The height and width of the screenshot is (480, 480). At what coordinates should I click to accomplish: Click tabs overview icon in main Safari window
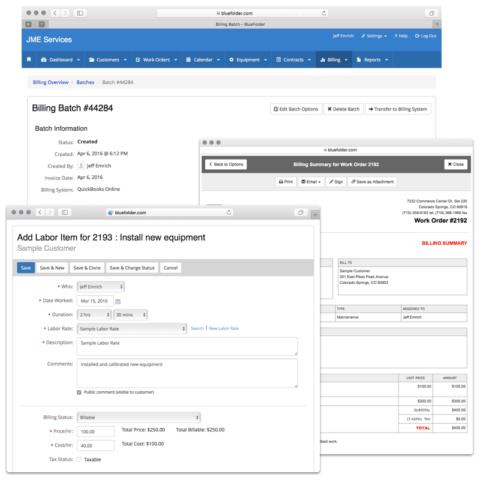tap(431, 13)
